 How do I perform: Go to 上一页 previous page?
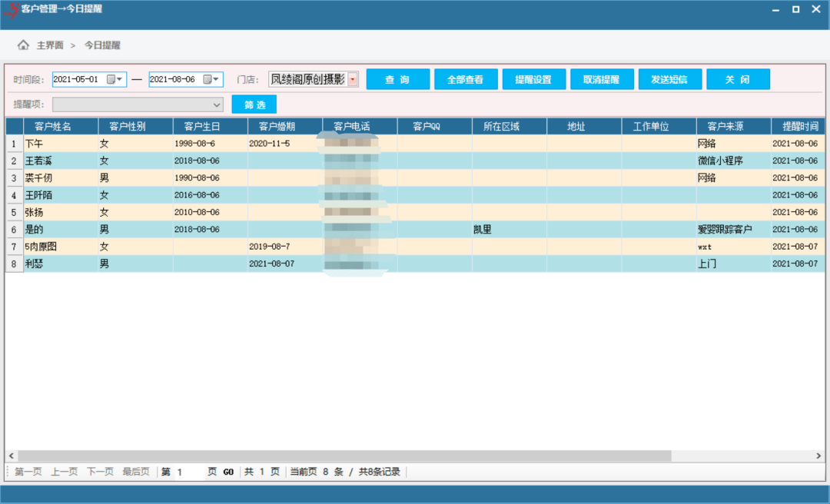pyautogui.click(x=64, y=472)
